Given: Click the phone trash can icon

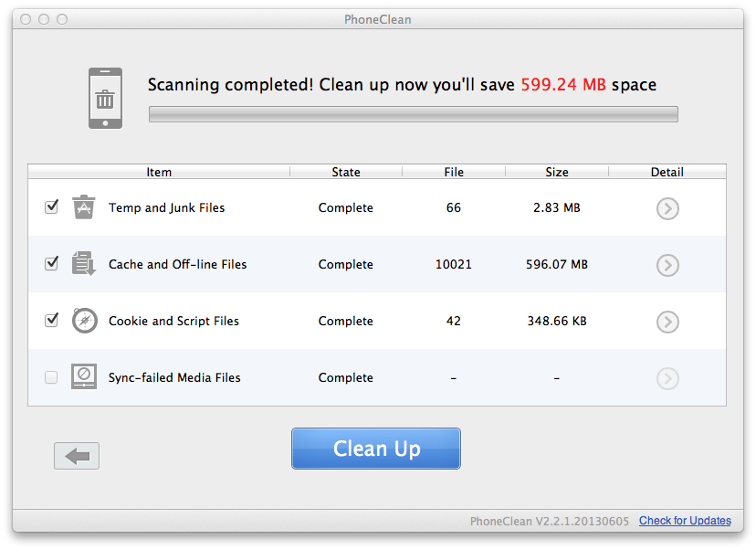Looking at the screenshot, I should pos(105,98).
